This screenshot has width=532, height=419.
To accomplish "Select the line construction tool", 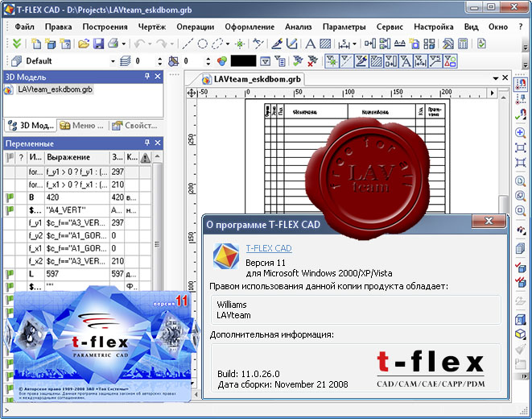I will click(188, 44).
